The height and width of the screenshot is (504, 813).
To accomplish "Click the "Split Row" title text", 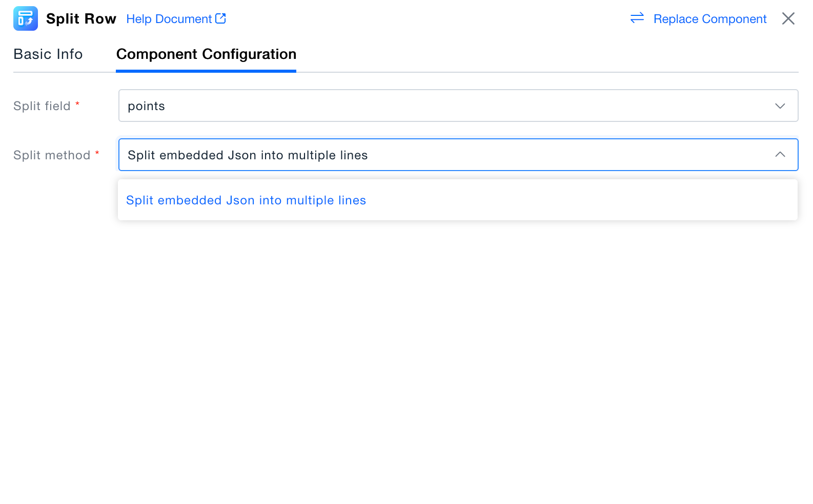I will (x=81, y=19).
